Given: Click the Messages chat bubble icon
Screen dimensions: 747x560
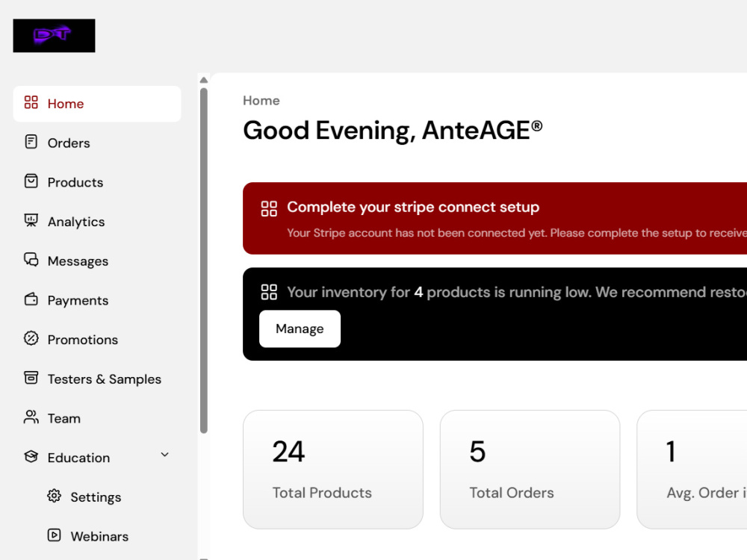Looking at the screenshot, I should click(x=31, y=260).
